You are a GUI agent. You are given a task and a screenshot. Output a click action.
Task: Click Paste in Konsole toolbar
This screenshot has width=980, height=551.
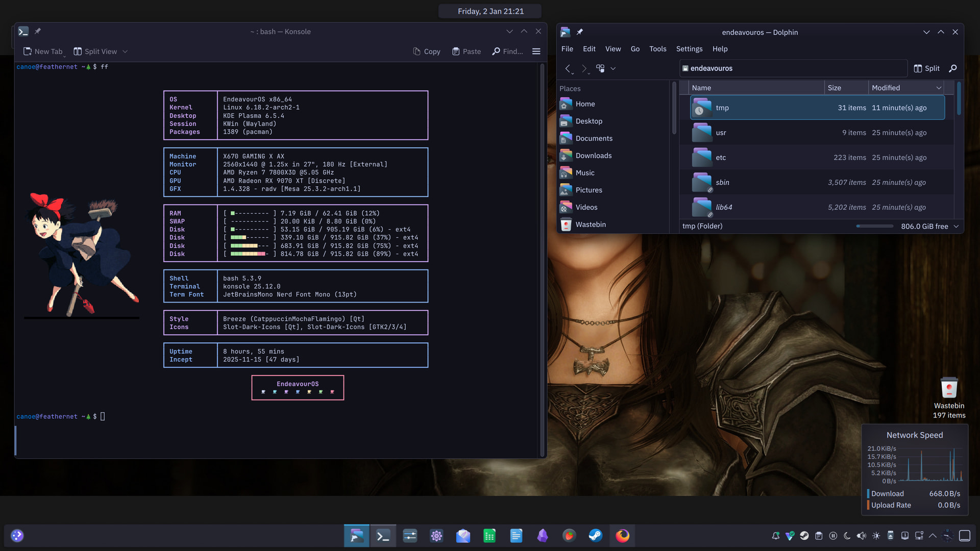(x=467, y=52)
